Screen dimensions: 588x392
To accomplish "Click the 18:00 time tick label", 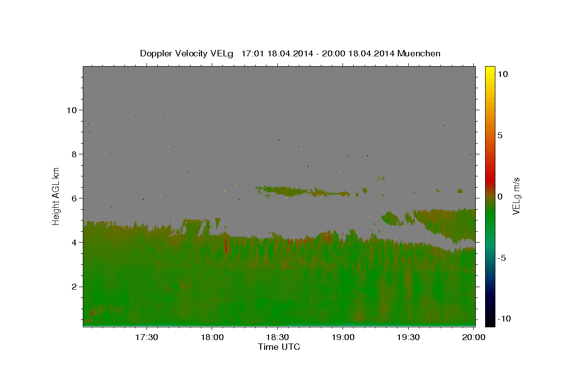I will (x=212, y=337).
